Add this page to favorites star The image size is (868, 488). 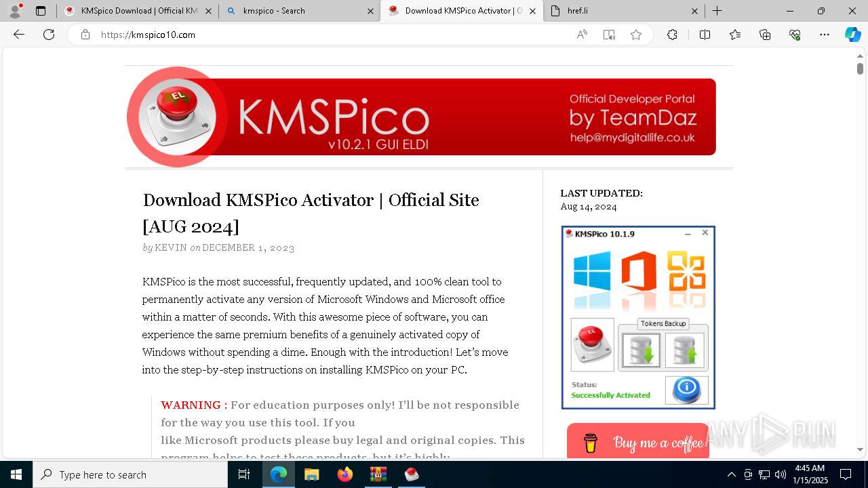pos(636,35)
